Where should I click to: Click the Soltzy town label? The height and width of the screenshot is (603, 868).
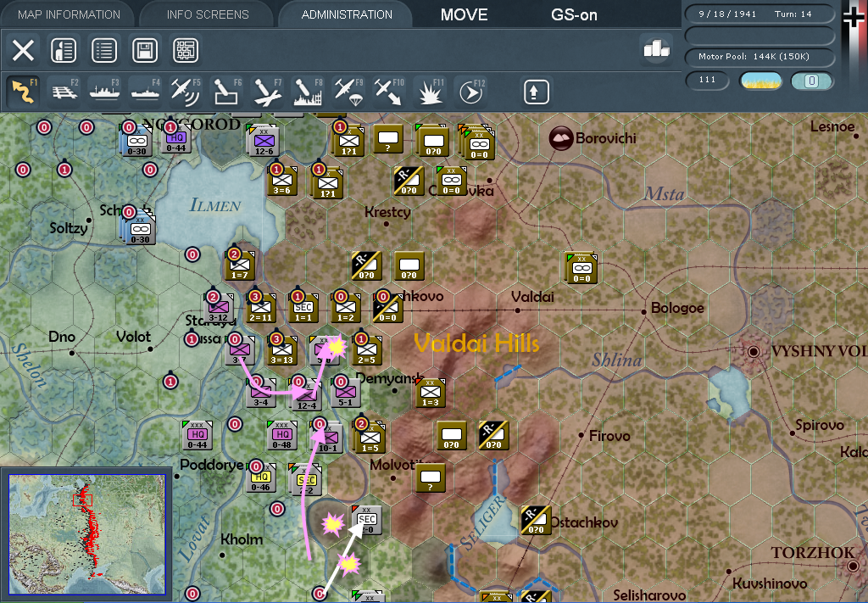tap(68, 227)
